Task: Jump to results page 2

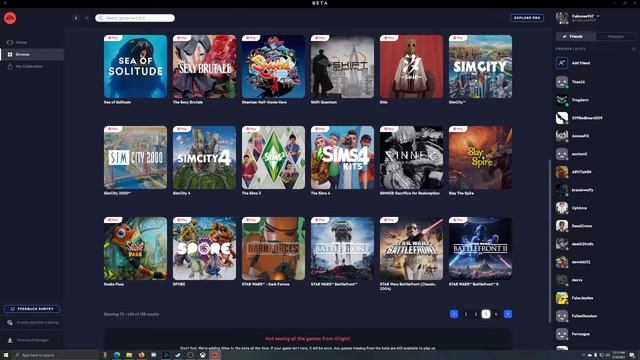Action: click(x=476, y=314)
